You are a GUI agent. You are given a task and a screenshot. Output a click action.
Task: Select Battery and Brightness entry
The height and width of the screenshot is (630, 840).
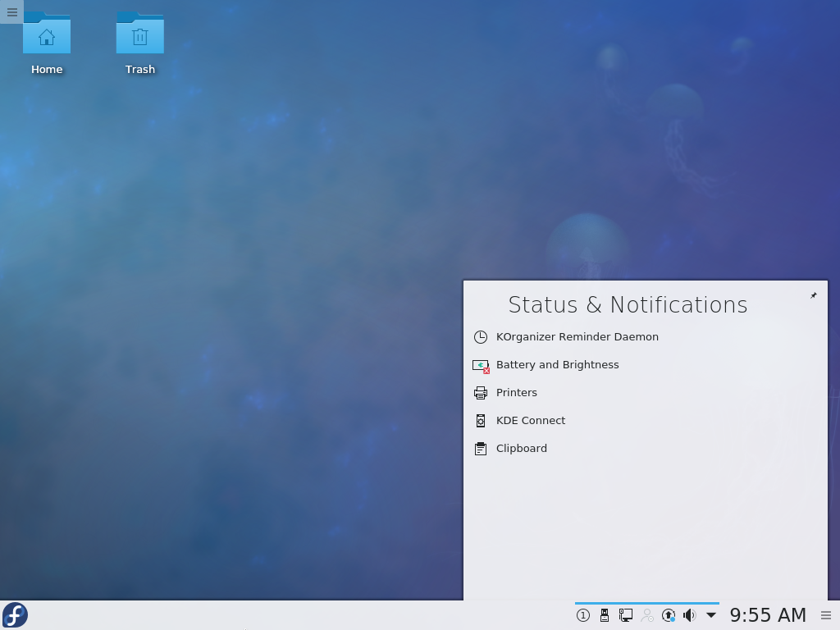click(x=557, y=365)
